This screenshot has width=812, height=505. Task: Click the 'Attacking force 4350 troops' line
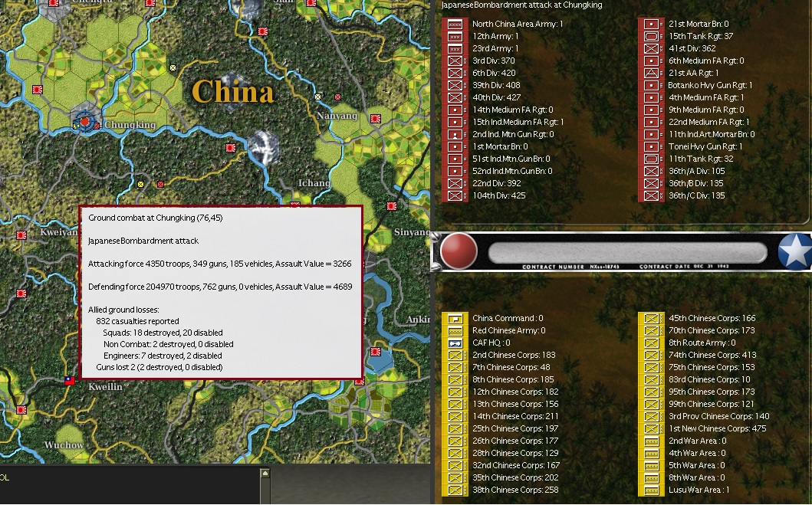(x=219, y=264)
